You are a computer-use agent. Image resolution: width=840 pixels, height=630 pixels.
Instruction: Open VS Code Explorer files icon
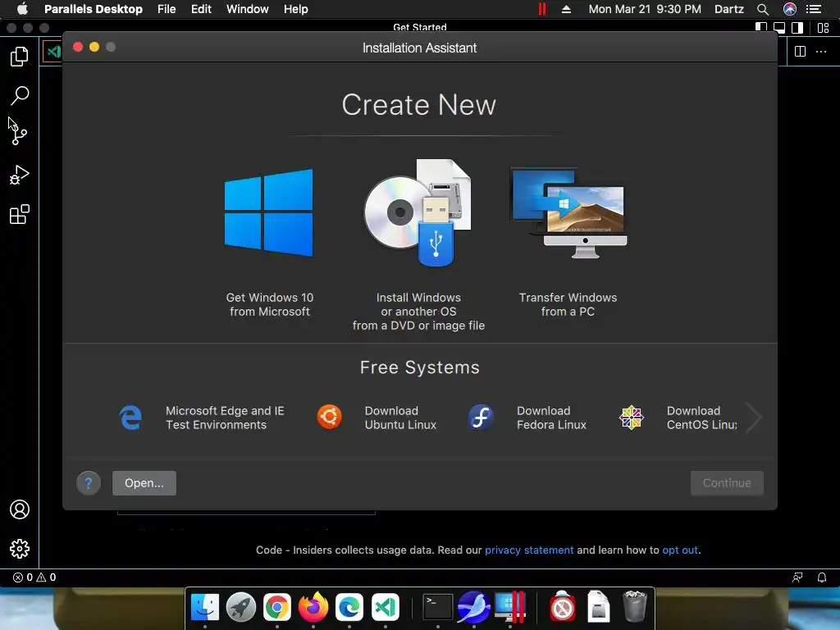(20, 56)
